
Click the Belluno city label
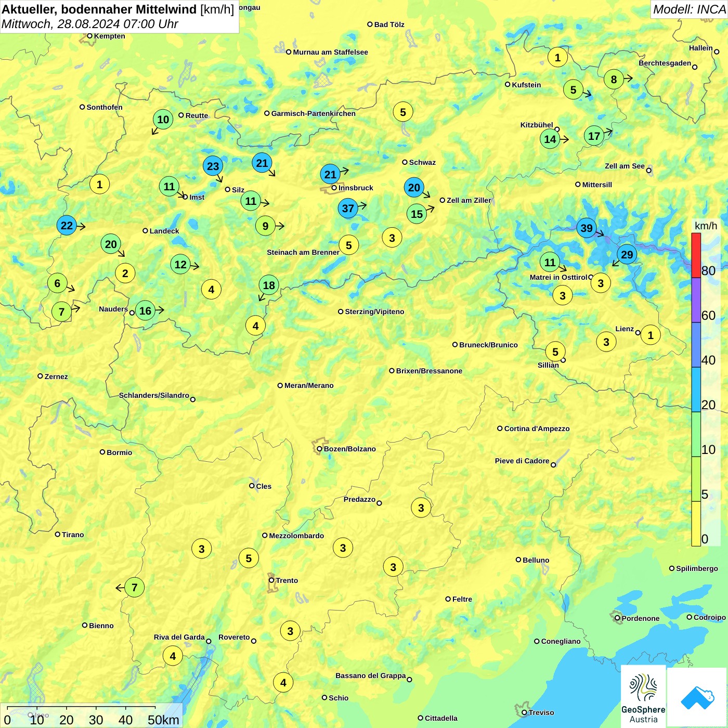(536, 560)
